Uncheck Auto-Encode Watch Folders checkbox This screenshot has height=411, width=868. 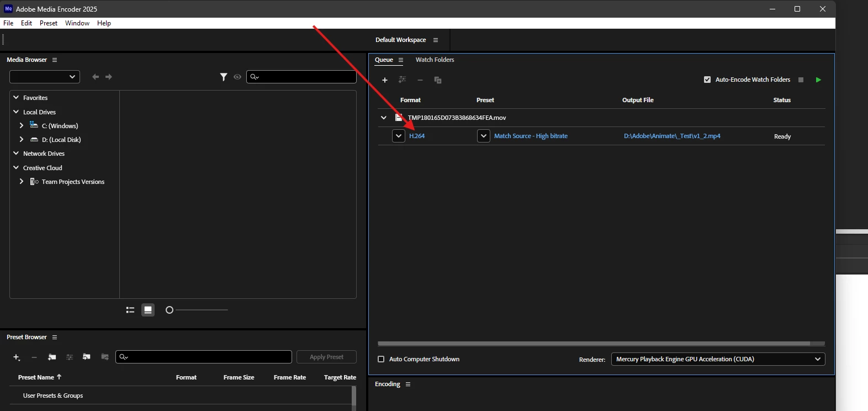point(707,80)
